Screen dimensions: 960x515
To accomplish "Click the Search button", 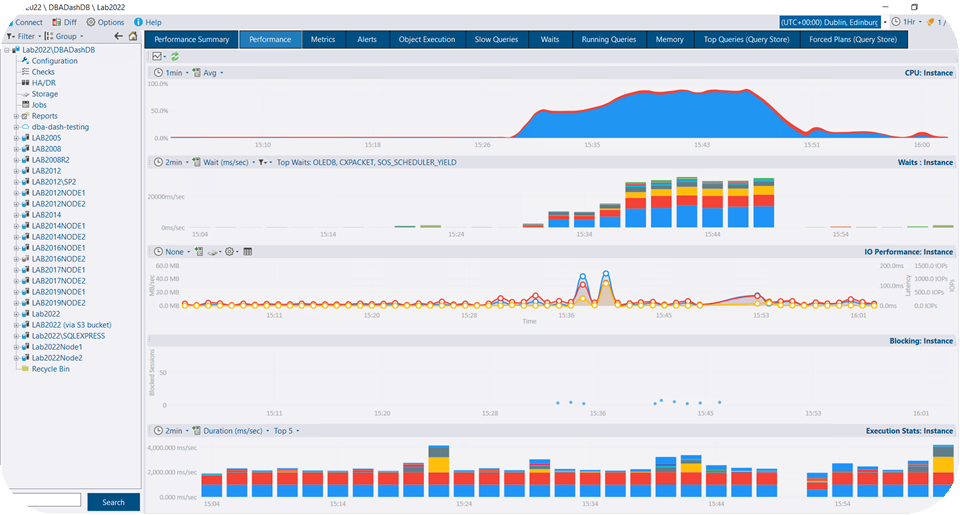I will [x=113, y=502].
